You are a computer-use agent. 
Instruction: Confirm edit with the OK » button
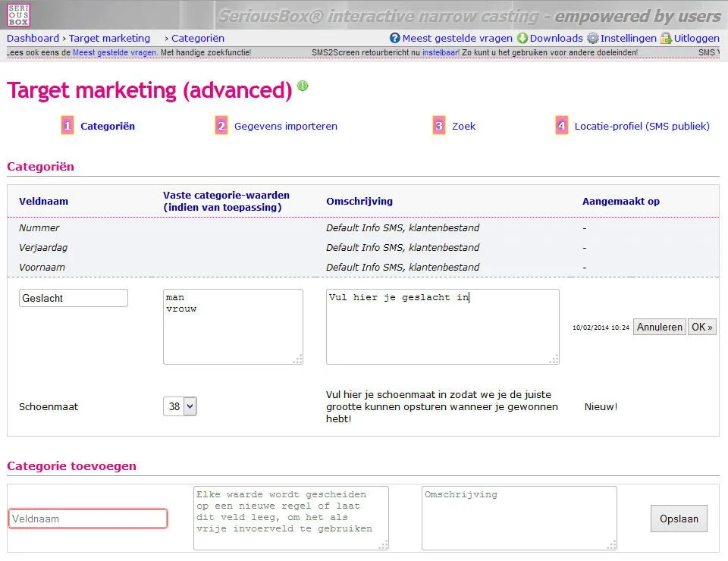[x=702, y=327]
